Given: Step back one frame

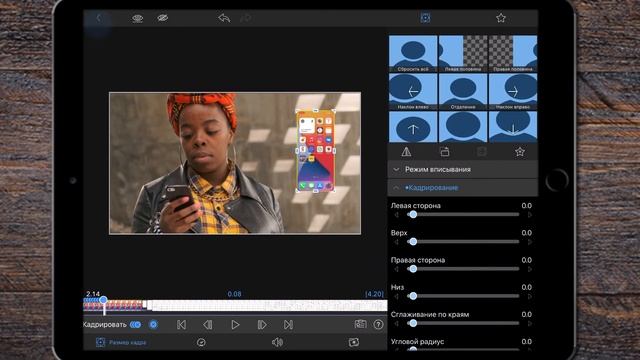Looking at the screenshot, I should (x=208, y=325).
